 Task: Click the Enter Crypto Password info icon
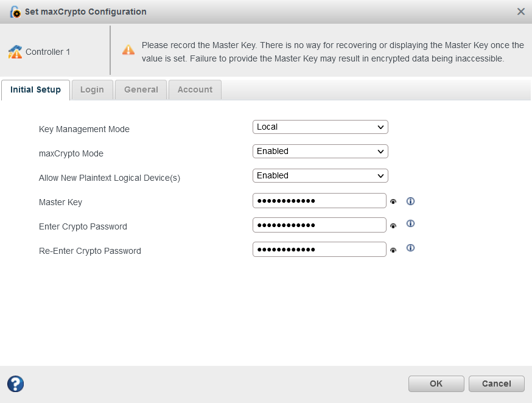tap(410, 223)
